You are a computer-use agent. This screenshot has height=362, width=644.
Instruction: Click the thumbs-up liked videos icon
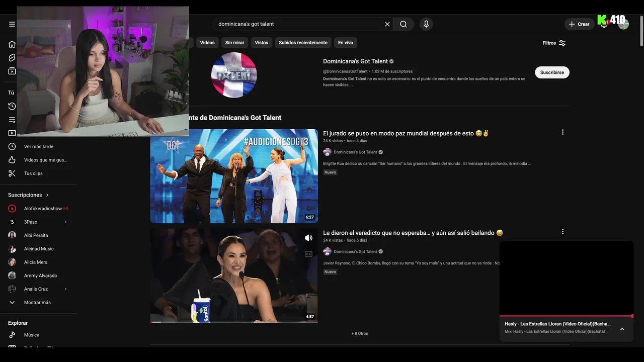tap(12, 160)
